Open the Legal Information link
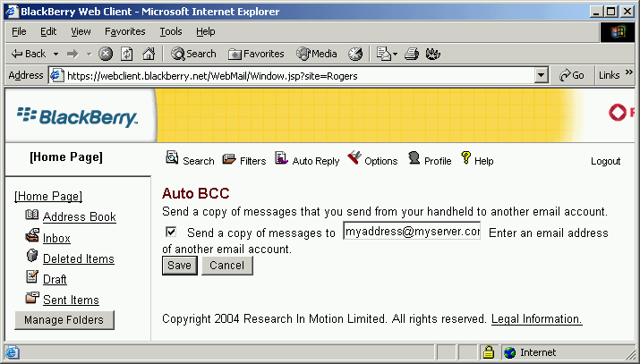This screenshot has height=364, width=640. 537,318
